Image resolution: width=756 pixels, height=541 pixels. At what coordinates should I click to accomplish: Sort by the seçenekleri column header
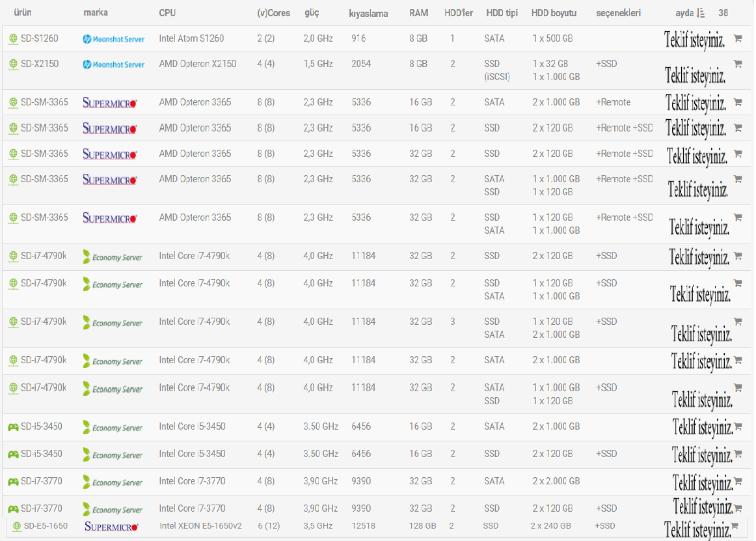(x=618, y=13)
